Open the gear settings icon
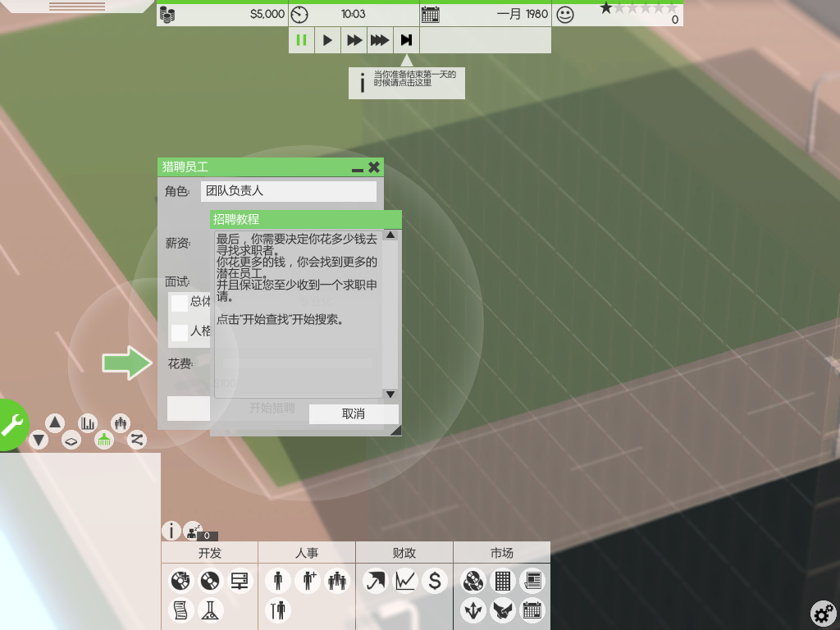Image resolution: width=840 pixels, height=630 pixels. 824,613
